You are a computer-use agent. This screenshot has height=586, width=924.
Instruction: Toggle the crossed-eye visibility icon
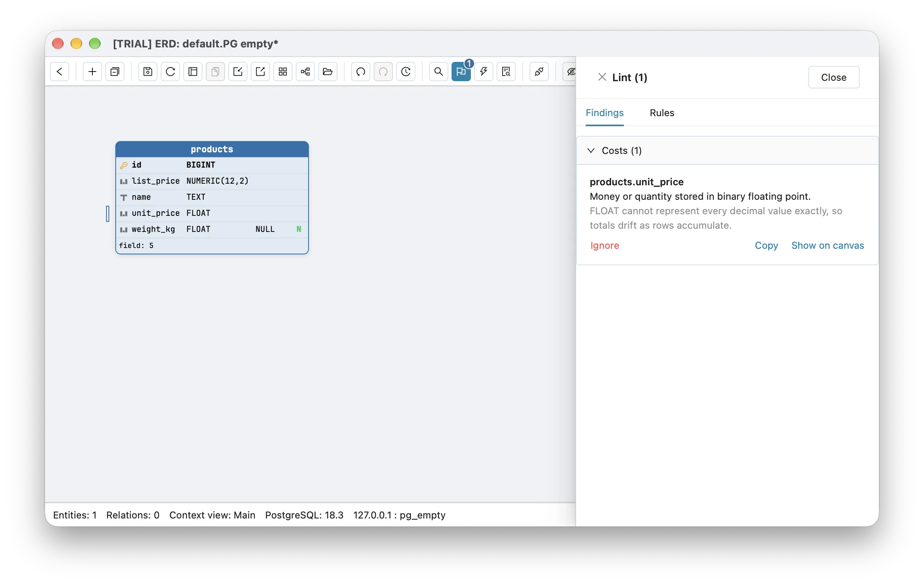click(570, 72)
